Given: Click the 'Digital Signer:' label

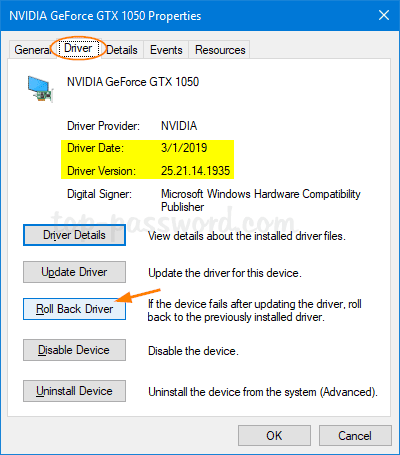Looking at the screenshot, I should [99, 194].
